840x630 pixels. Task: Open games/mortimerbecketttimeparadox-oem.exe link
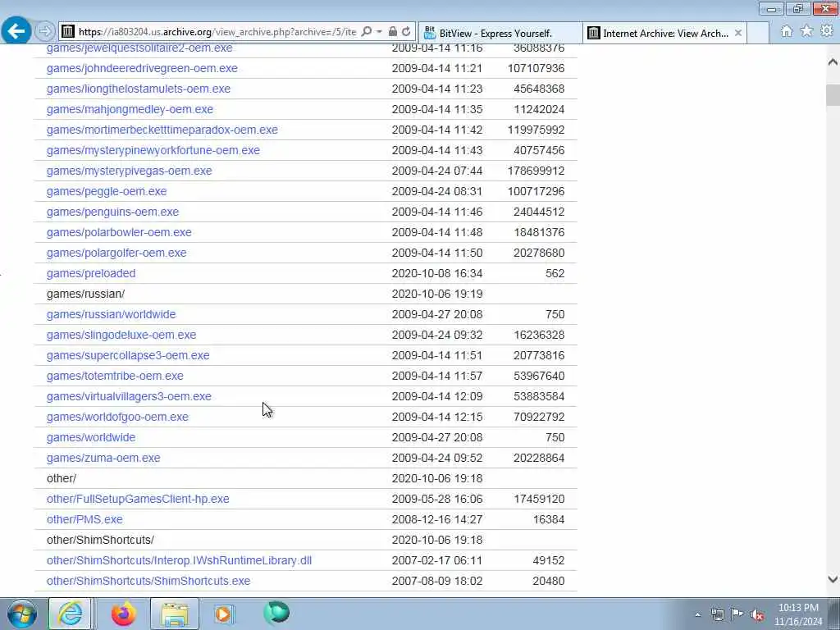[162, 130]
